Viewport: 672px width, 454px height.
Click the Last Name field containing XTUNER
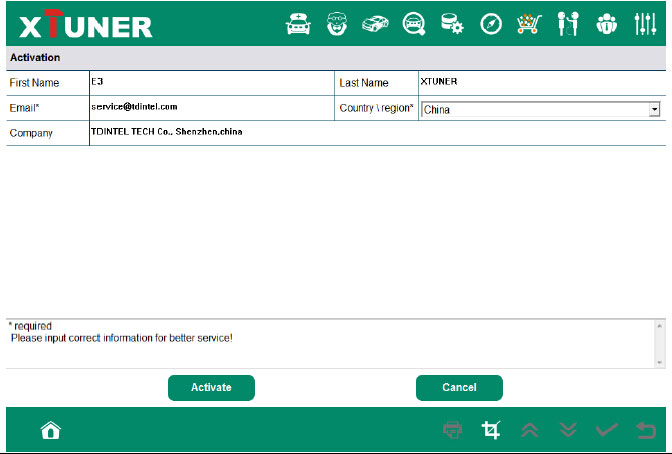[542, 83]
